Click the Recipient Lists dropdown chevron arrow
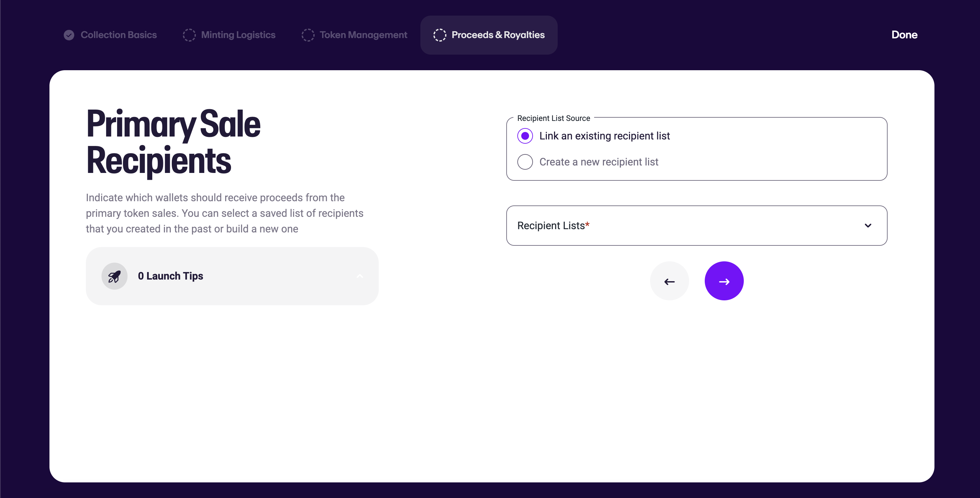The height and width of the screenshot is (498, 980). (x=868, y=226)
